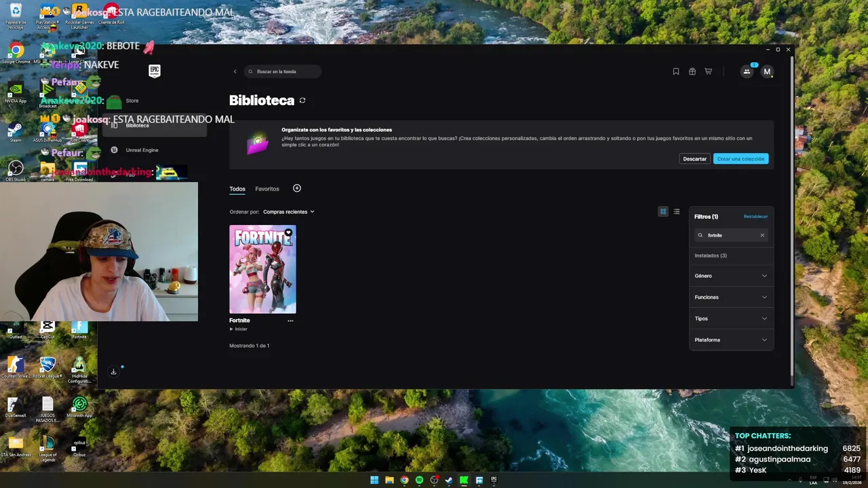The height and width of the screenshot is (488, 868).
Task: Select the NVIDIA App desktop icon
Action: (16, 93)
